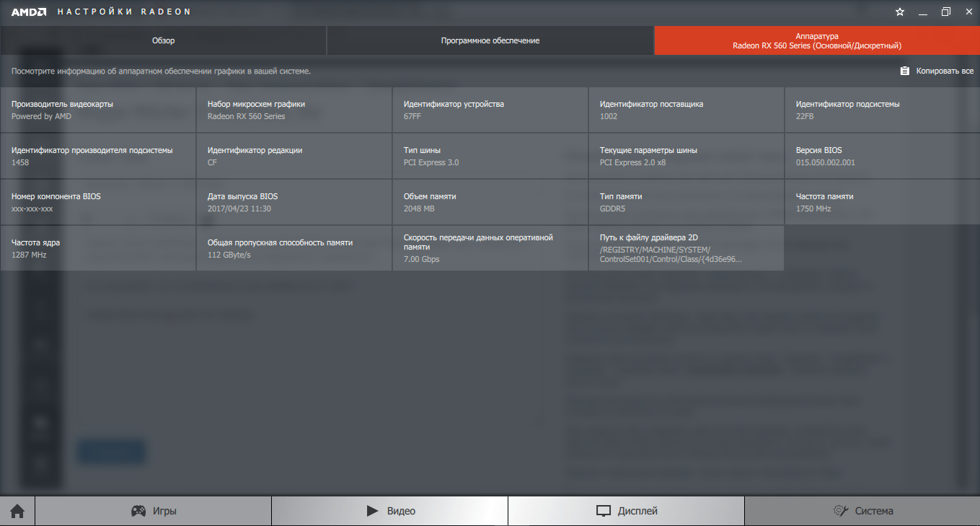Select the Набор микросхем графики tile
980x526 pixels.
(294, 110)
